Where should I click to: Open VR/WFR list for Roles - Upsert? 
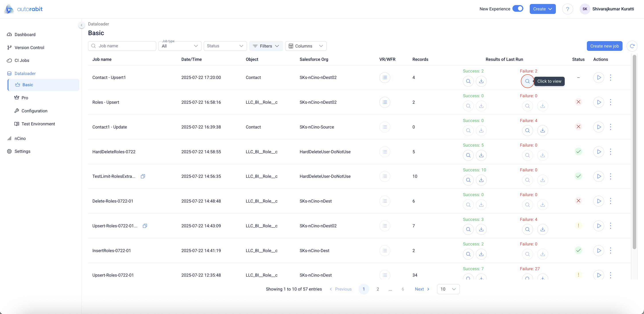click(x=384, y=102)
